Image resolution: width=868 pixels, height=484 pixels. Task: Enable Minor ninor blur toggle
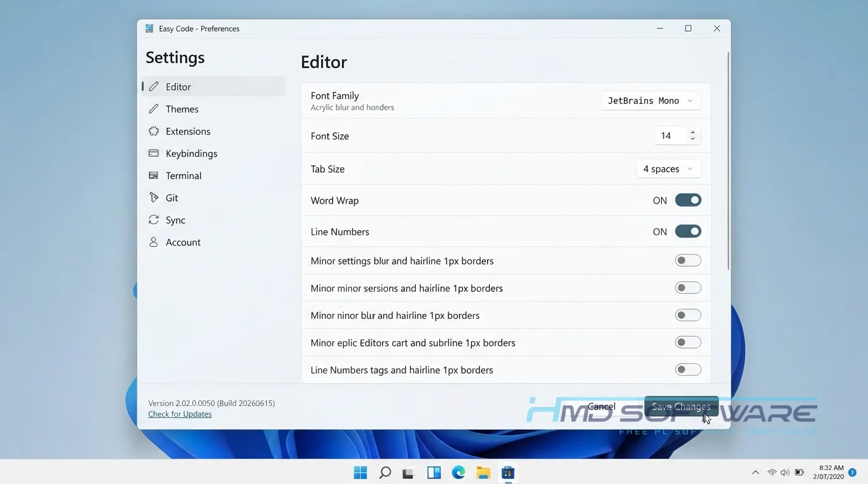[x=688, y=315]
